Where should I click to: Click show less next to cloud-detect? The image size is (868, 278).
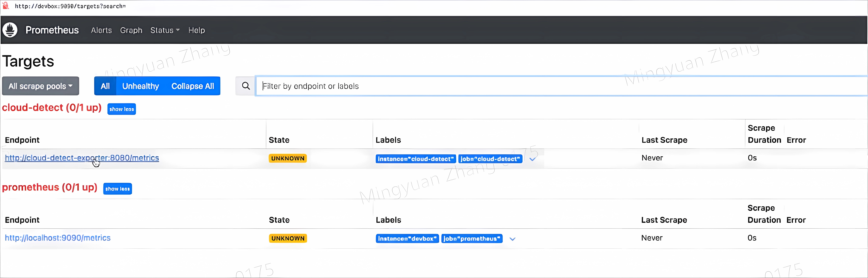click(122, 109)
